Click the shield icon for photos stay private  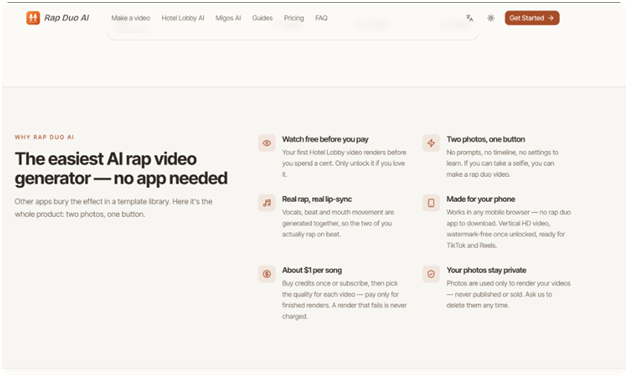click(431, 274)
